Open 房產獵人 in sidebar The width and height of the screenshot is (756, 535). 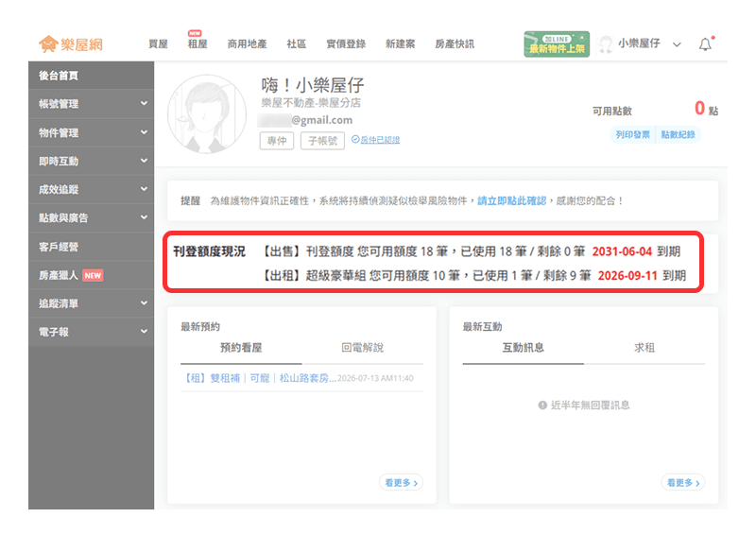point(91,275)
